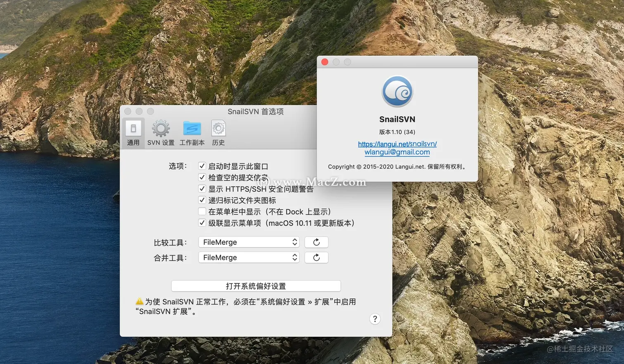
Task: Open the 合并工具 FileMerge dropdown
Action: [x=249, y=258]
